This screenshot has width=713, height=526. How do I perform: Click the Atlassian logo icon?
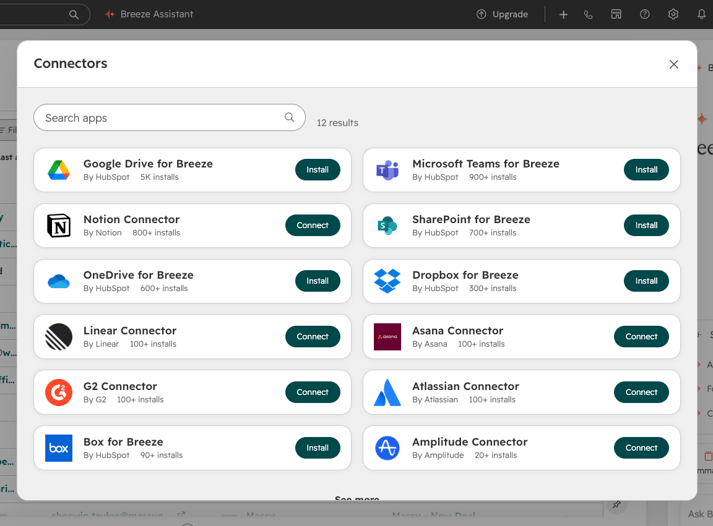coord(387,392)
